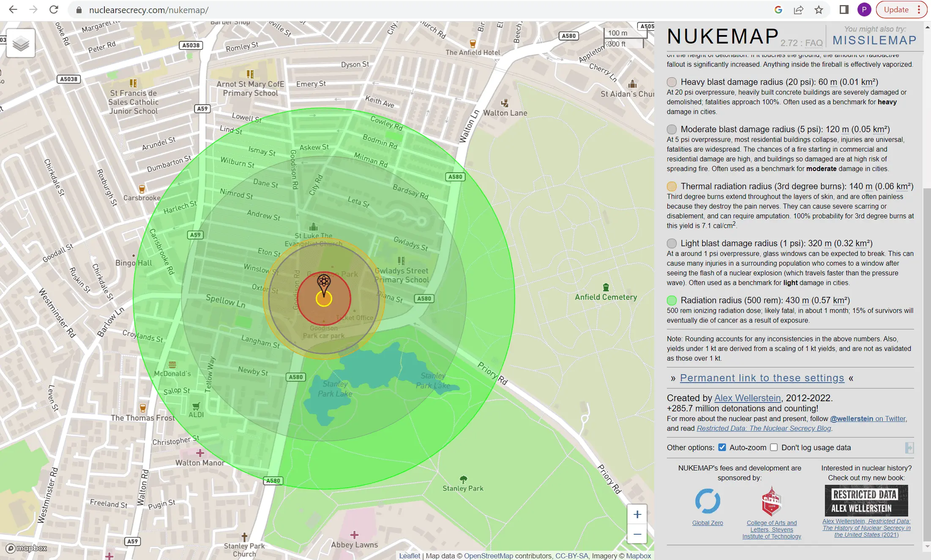Uncheck the Auto-zoom checkbox
Viewport: 931px width, 560px height.
click(x=722, y=447)
